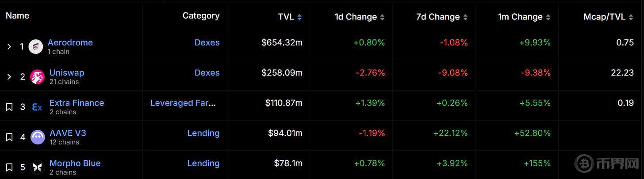
Task: Click the AAVE V3 ghost logo
Action: tap(38, 137)
